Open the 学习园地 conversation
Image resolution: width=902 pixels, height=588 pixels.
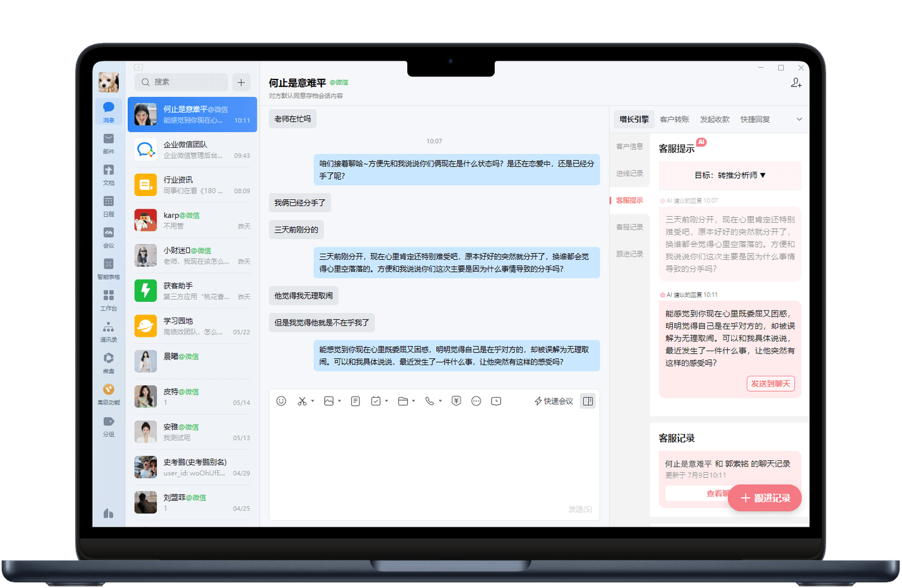point(192,326)
